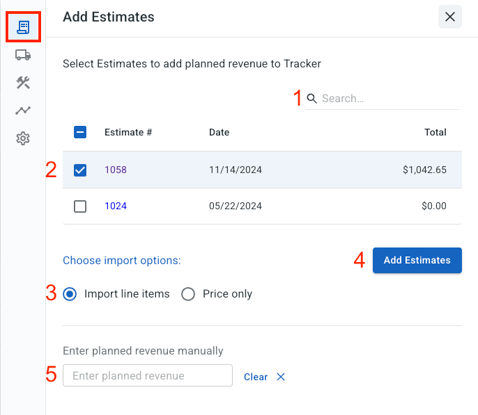Uncheck estimate 1058 checkbox
The image size is (478, 415).
(x=80, y=170)
